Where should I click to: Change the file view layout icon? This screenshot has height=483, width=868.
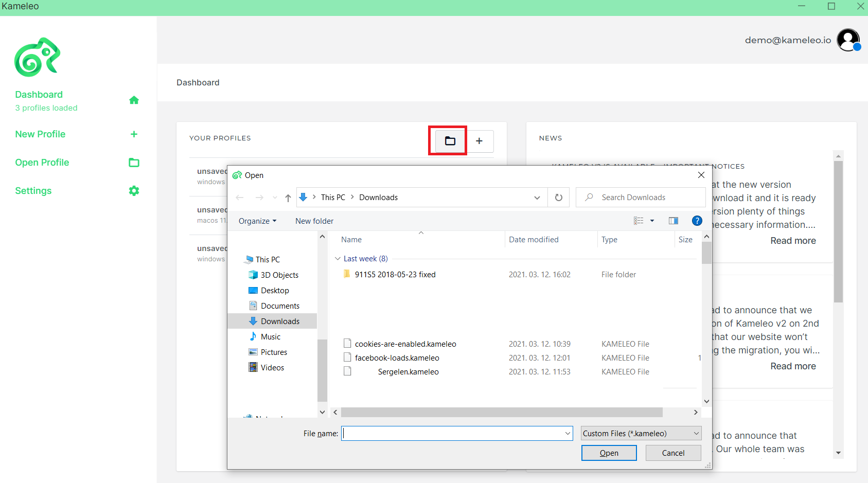pos(639,221)
